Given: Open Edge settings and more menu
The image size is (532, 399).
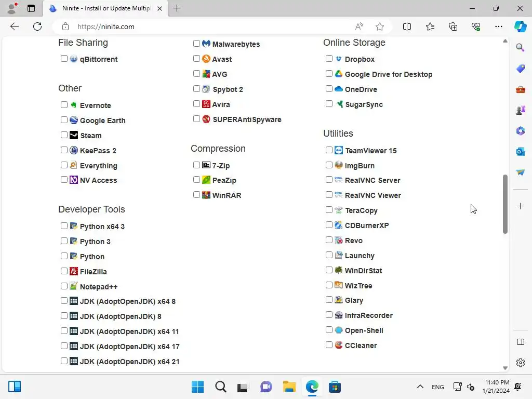Looking at the screenshot, I should (x=498, y=26).
